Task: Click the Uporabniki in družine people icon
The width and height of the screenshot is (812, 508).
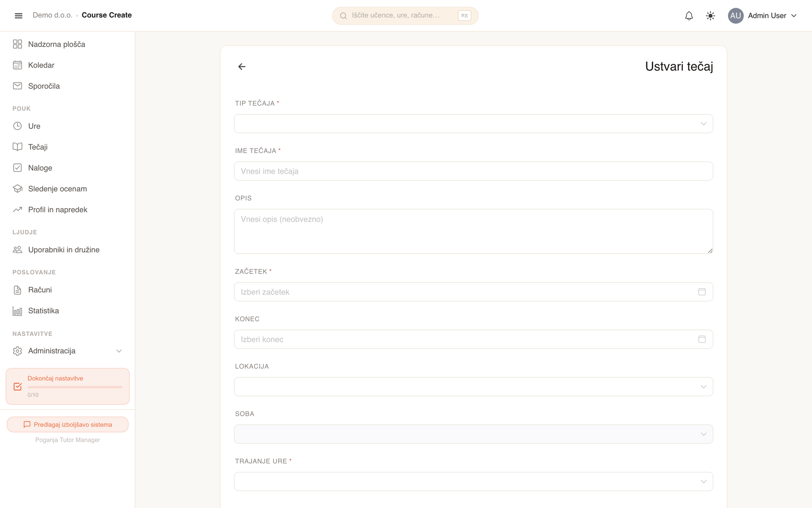Action: (17, 250)
